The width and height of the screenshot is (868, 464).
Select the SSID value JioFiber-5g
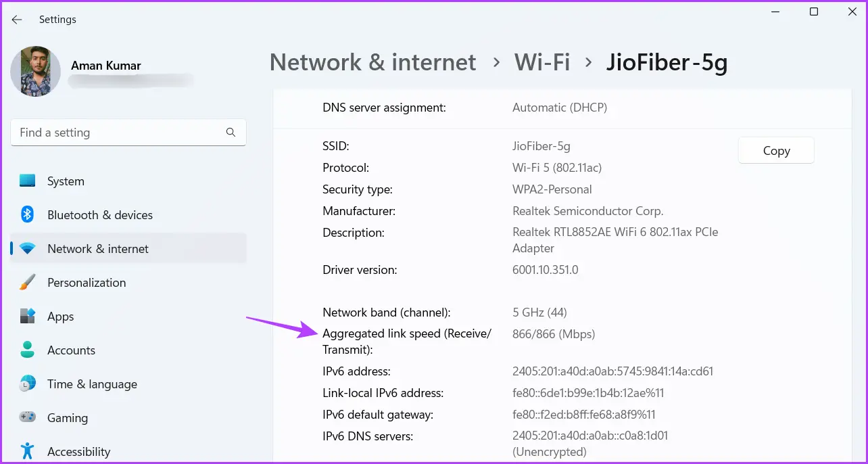pyautogui.click(x=541, y=146)
